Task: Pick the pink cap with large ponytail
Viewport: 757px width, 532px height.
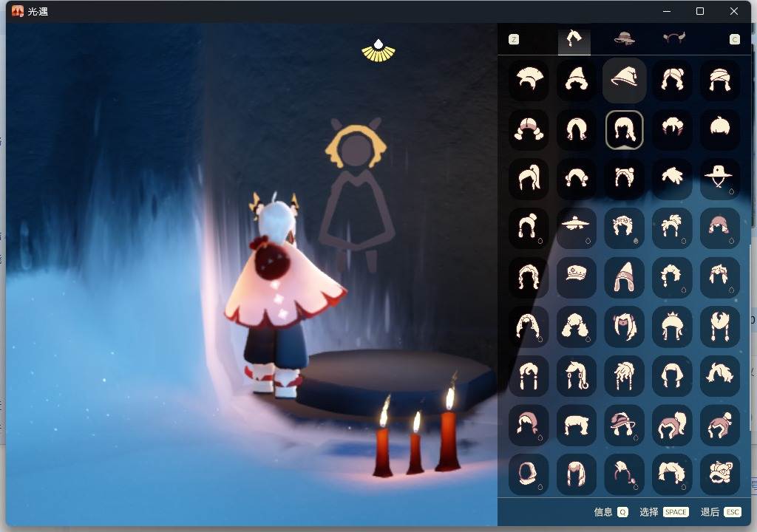Action: [x=672, y=425]
